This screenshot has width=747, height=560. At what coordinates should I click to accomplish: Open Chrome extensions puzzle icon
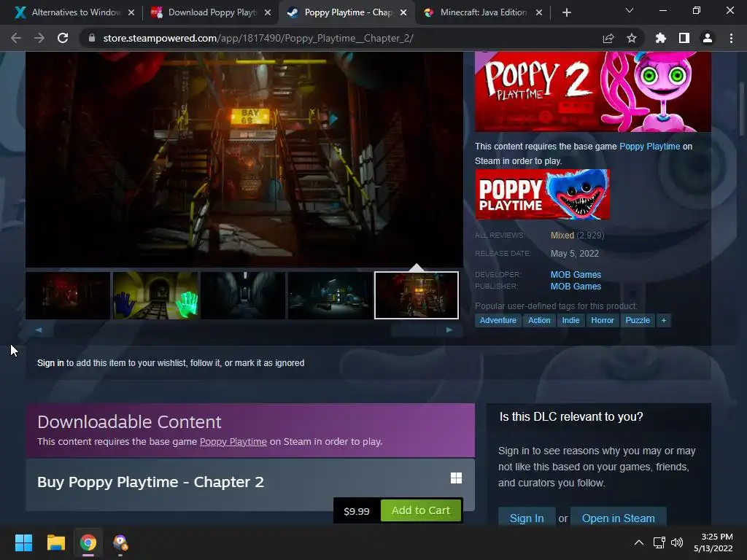tap(661, 38)
